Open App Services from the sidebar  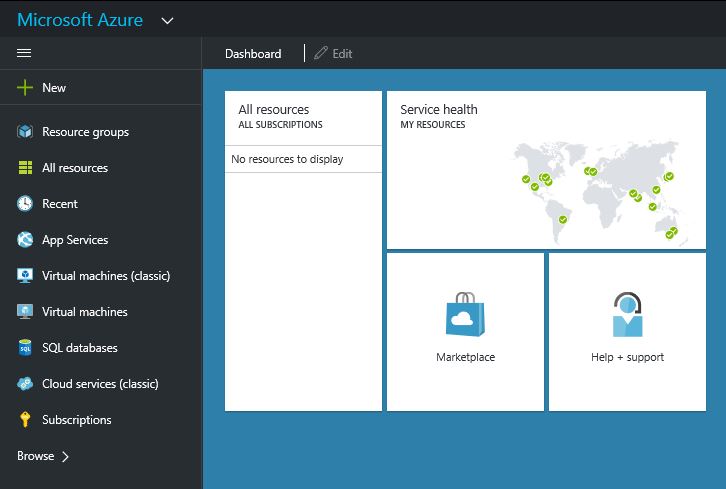[75, 240]
